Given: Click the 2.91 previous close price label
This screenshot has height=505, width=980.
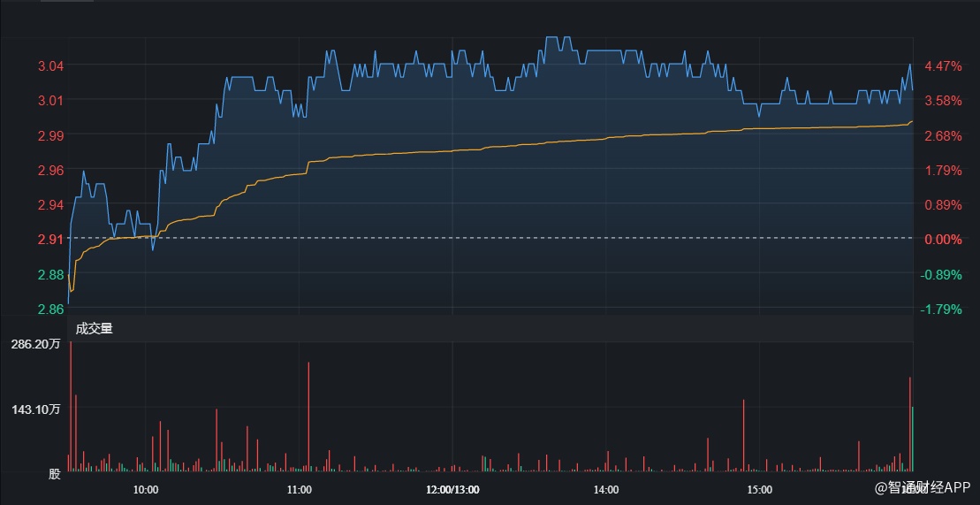Looking at the screenshot, I should coord(50,239).
